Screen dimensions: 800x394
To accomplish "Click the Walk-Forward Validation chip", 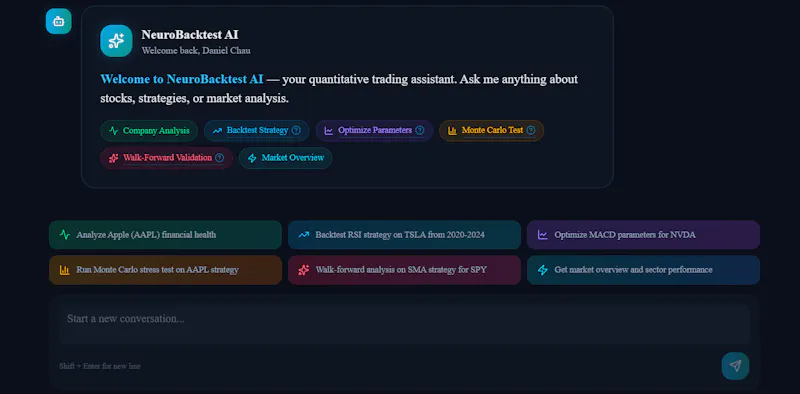I will tap(167, 158).
